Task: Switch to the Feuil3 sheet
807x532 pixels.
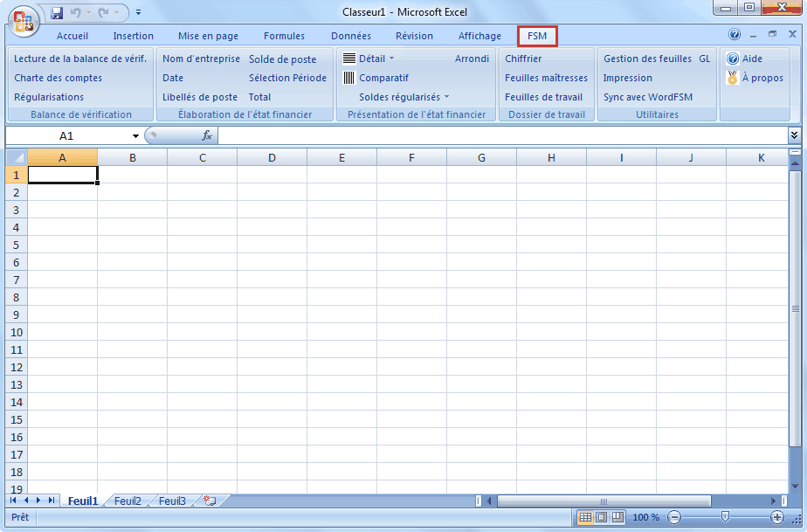Action: coord(172,501)
